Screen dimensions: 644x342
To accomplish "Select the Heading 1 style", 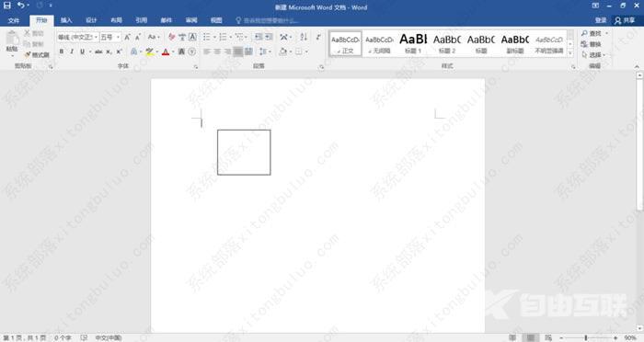I will pyautogui.click(x=413, y=43).
